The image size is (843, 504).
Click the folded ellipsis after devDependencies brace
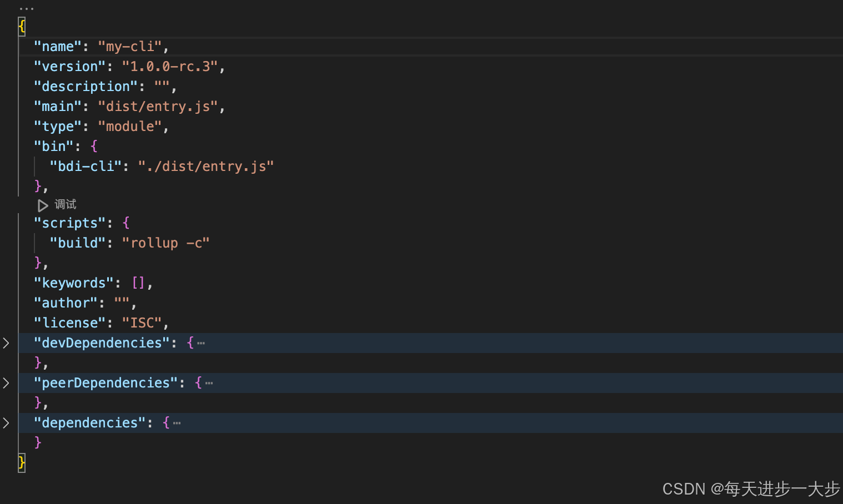coord(201,343)
